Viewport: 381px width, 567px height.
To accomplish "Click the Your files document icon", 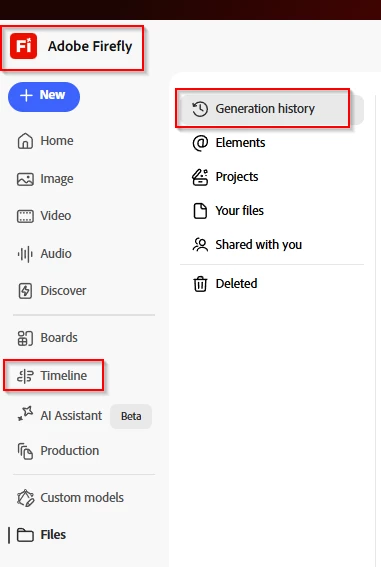I will (200, 211).
